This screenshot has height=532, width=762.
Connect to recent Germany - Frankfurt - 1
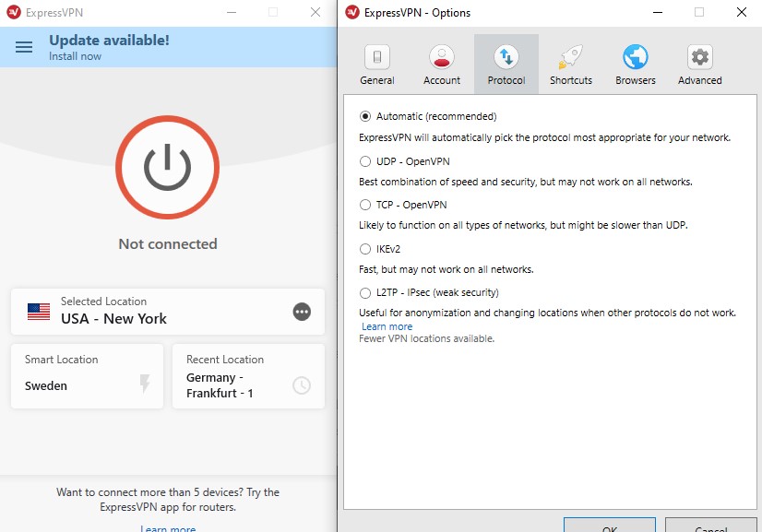pyautogui.click(x=248, y=376)
